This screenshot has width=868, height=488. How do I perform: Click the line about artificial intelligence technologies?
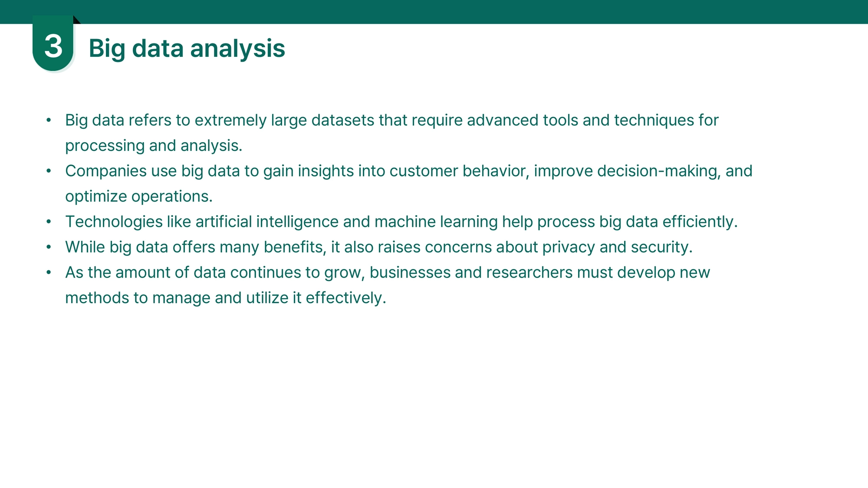(401, 222)
